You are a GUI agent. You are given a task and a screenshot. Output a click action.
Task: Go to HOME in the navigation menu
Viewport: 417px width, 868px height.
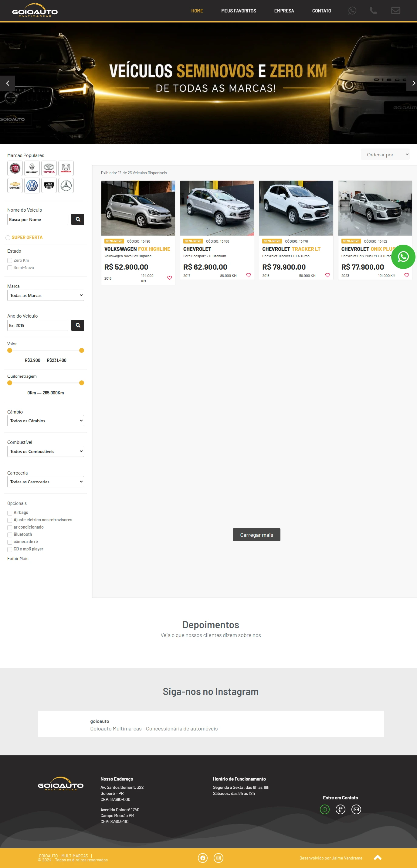pos(197,11)
